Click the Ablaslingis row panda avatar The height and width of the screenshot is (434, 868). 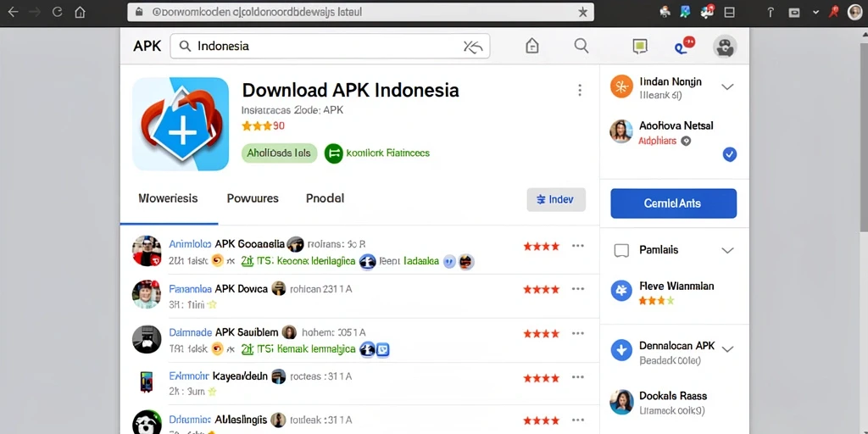point(147,422)
